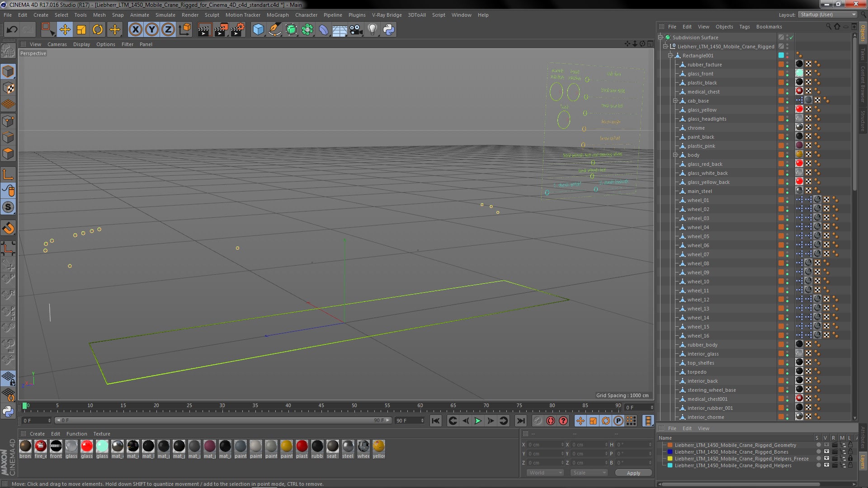
Task: Open material manager Texture menu
Action: click(x=102, y=434)
